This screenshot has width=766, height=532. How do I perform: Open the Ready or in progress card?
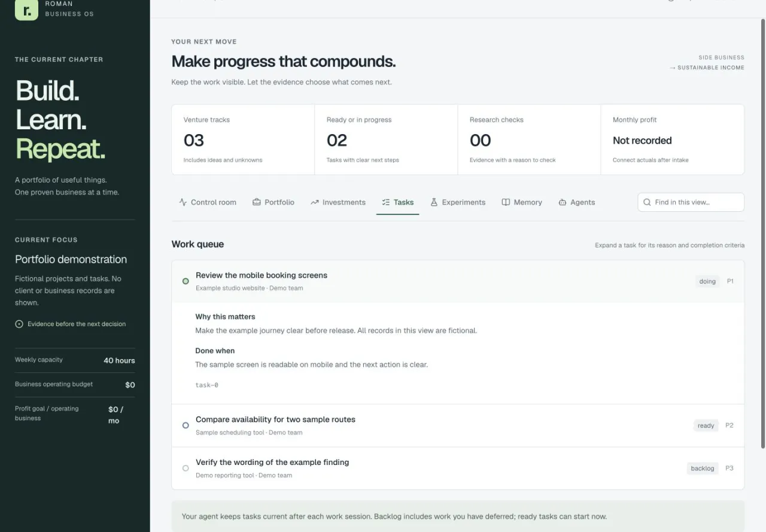tap(386, 139)
